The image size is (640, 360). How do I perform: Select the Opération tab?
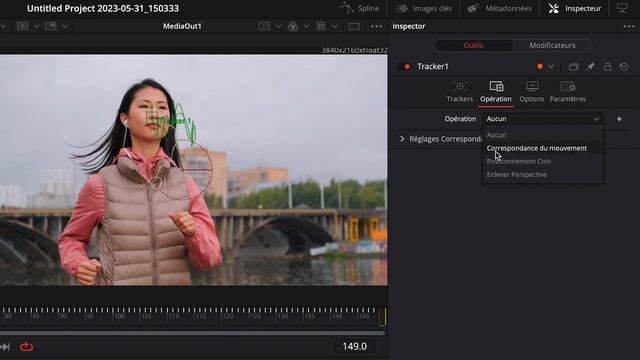pyautogui.click(x=496, y=92)
